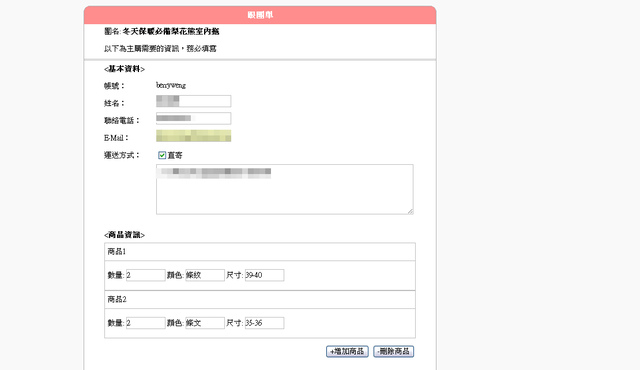Select the 商品2 顏色 color field
The image size is (640, 370).
tap(205, 323)
